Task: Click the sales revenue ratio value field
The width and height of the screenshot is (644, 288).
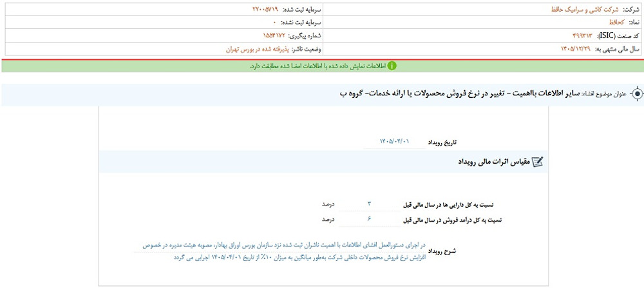Action: click(369, 220)
